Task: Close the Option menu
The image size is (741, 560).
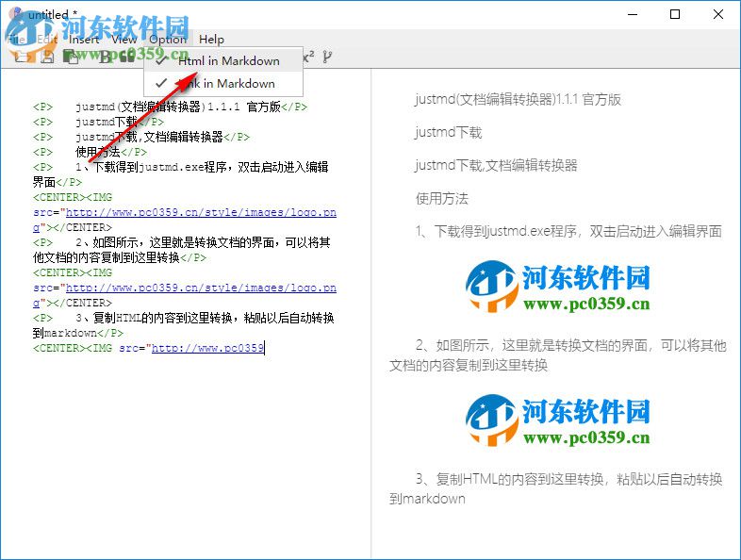Action: [x=168, y=40]
